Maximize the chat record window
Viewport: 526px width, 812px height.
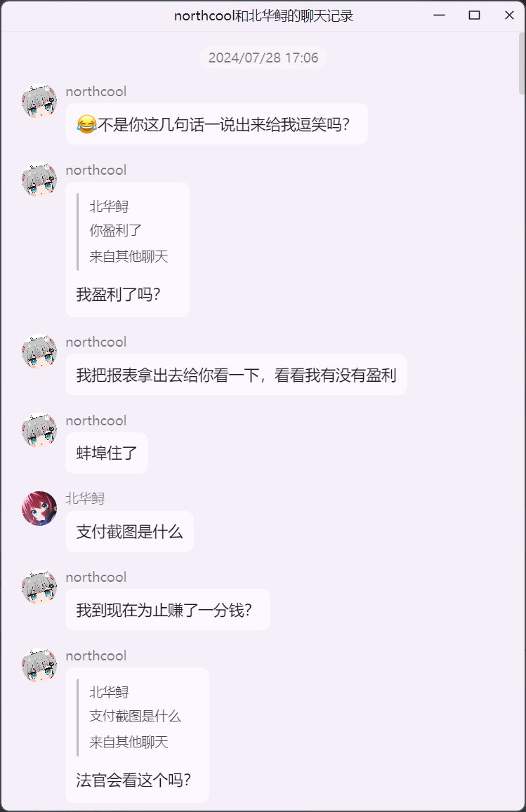pos(474,15)
